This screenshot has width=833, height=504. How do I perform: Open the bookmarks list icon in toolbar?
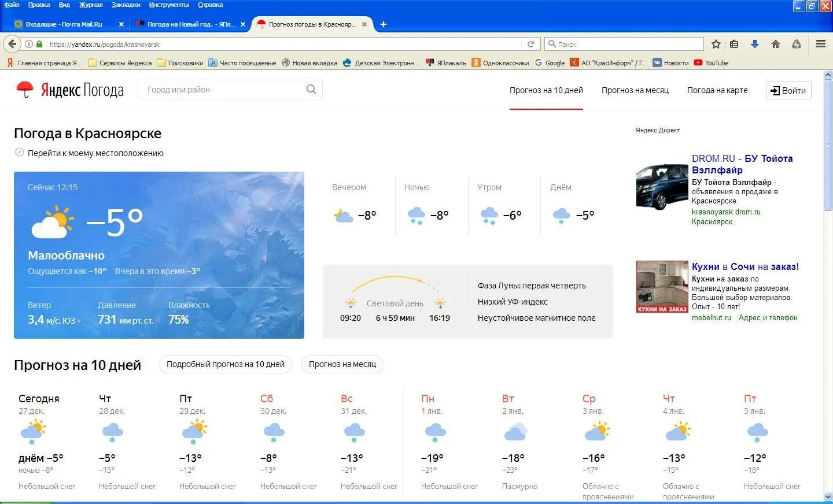pyautogui.click(x=734, y=44)
